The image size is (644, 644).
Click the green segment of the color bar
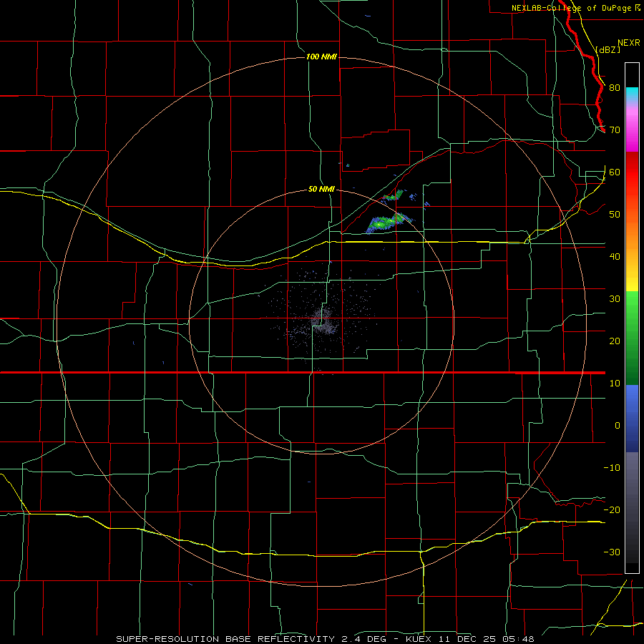click(632, 338)
